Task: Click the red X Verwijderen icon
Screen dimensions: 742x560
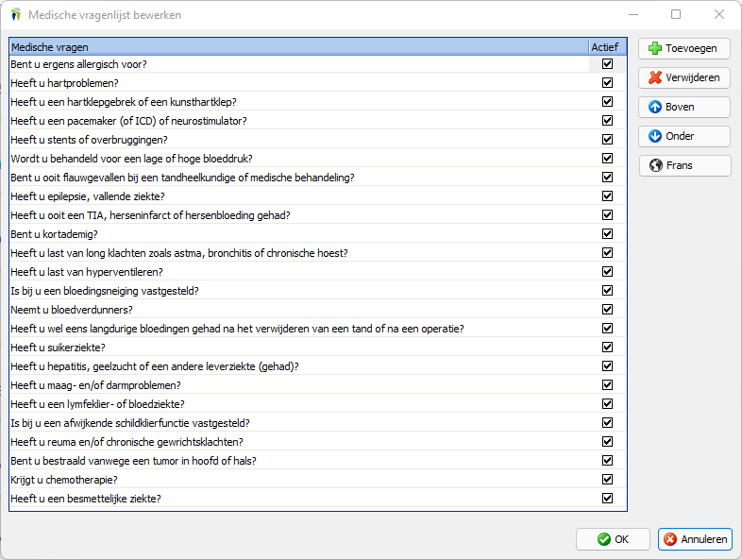Action: 655,77
